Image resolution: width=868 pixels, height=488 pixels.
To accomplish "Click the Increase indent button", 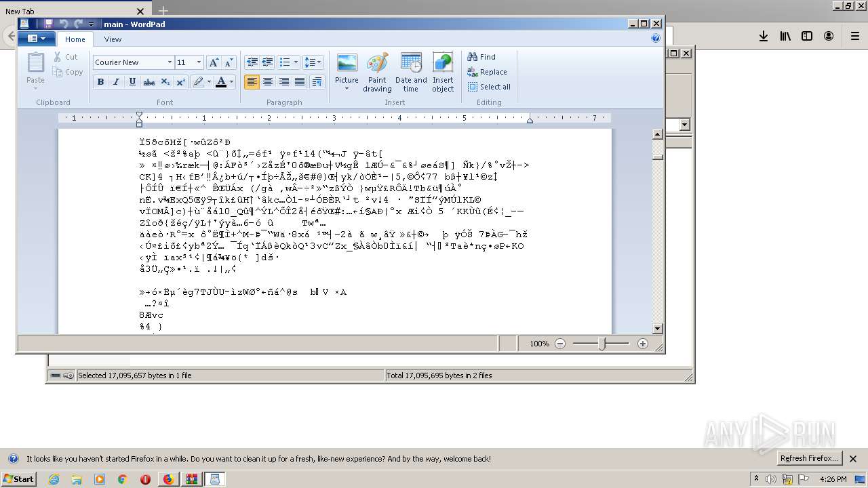I will coord(267,62).
